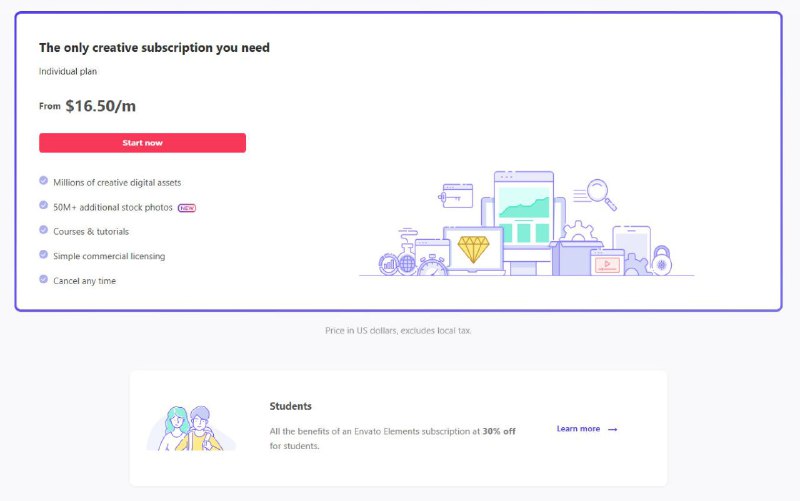This screenshot has width=800, height=501.
Task: Click the magnifying glass illustration
Action: [x=601, y=194]
